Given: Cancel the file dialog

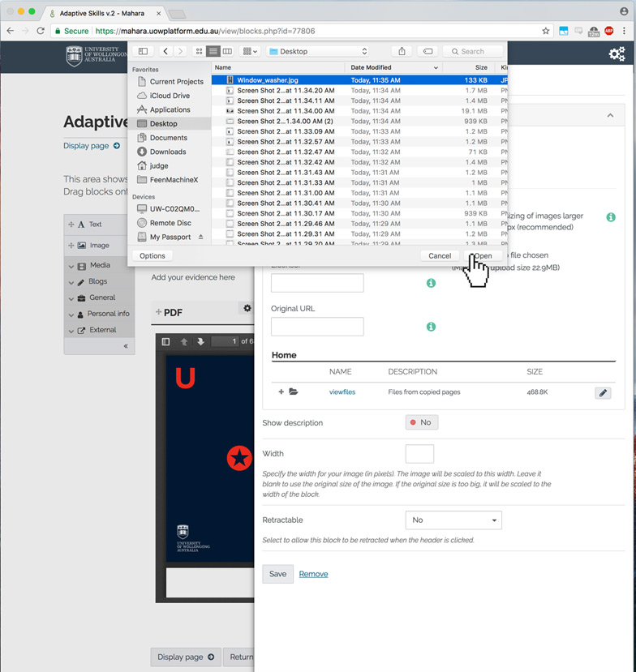Looking at the screenshot, I should tap(440, 256).
